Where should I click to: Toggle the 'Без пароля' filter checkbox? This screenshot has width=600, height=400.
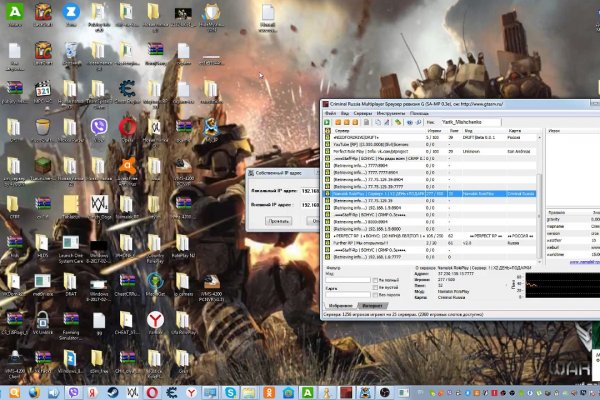click(x=377, y=295)
